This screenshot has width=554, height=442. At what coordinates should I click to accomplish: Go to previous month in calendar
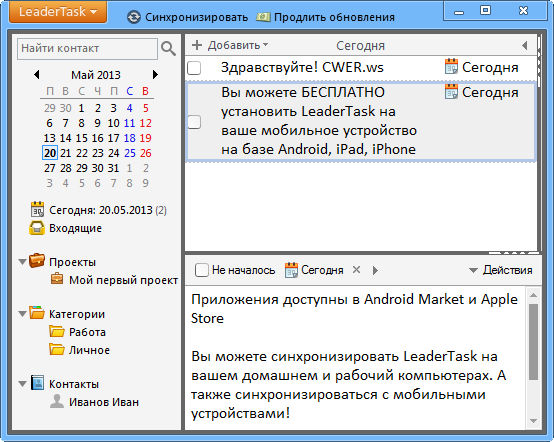coord(36,75)
